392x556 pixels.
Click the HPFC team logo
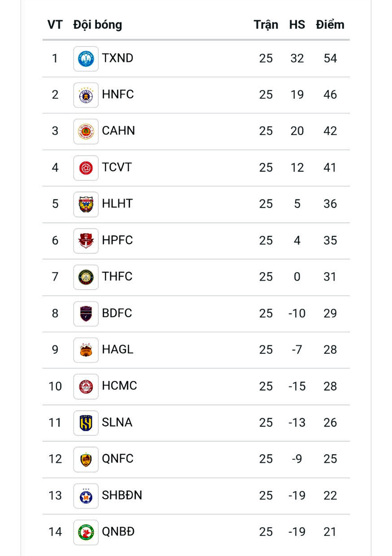coord(86,241)
